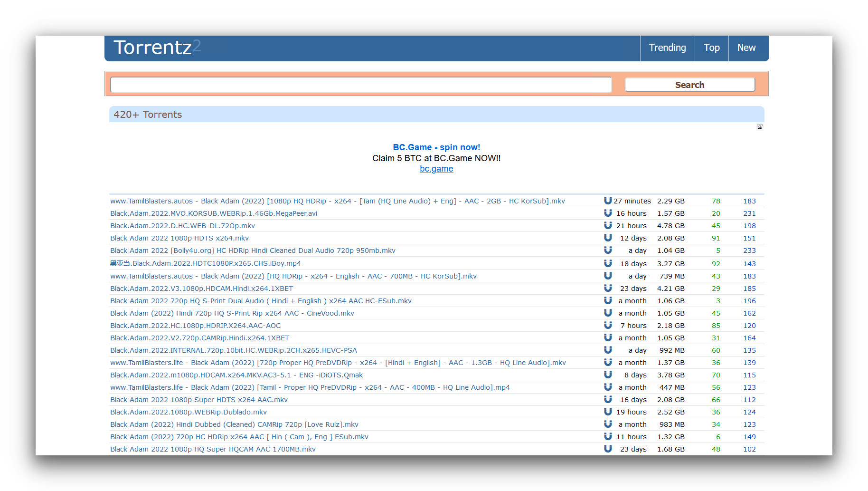The width and height of the screenshot is (868, 491).
Task: Click the small ad info icon below the results header
Action: coord(760,127)
